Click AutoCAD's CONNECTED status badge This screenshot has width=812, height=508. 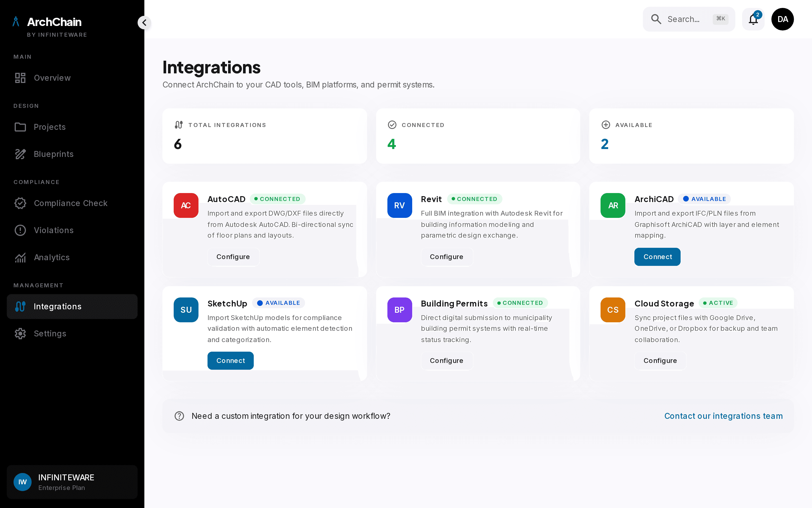277,199
